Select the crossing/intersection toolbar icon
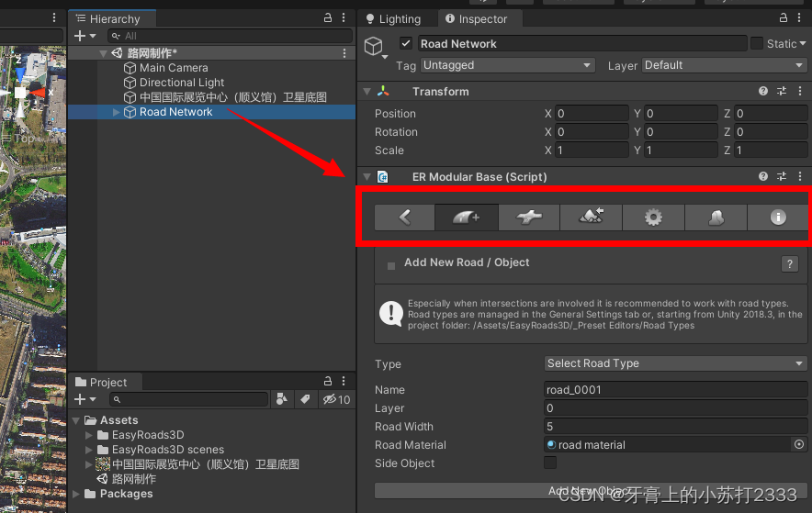This screenshot has height=513, width=812. [529, 217]
